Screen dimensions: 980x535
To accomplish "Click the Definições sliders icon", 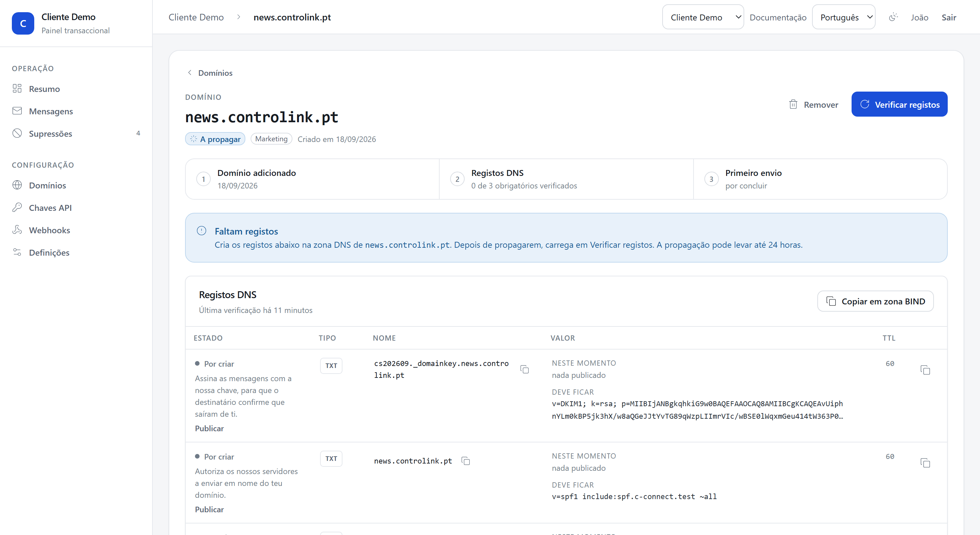I will tap(17, 252).
